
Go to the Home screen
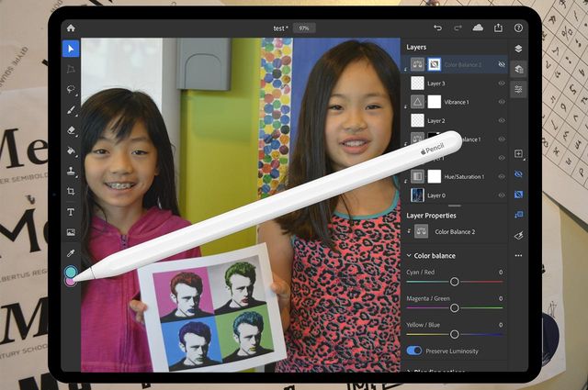point(71,28)
